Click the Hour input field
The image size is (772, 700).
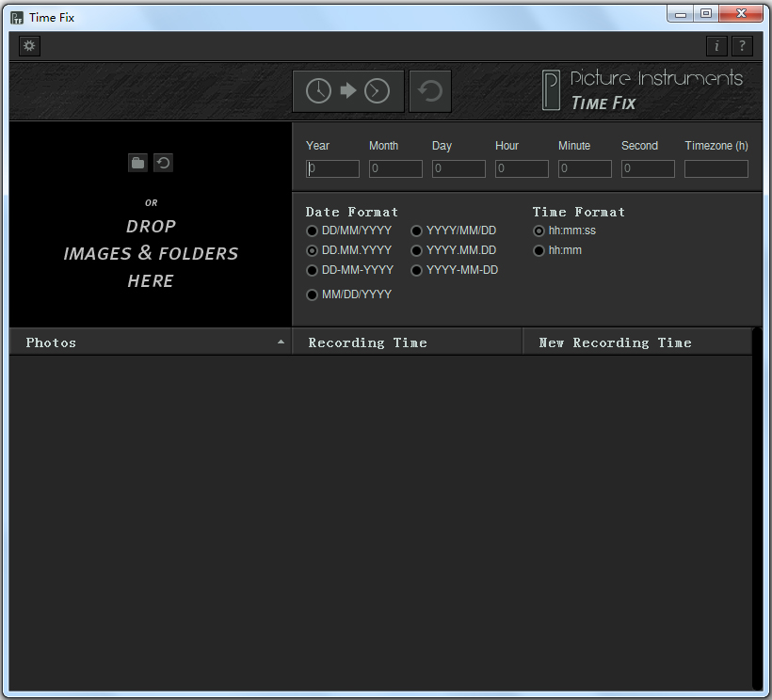tap(522, 168)
